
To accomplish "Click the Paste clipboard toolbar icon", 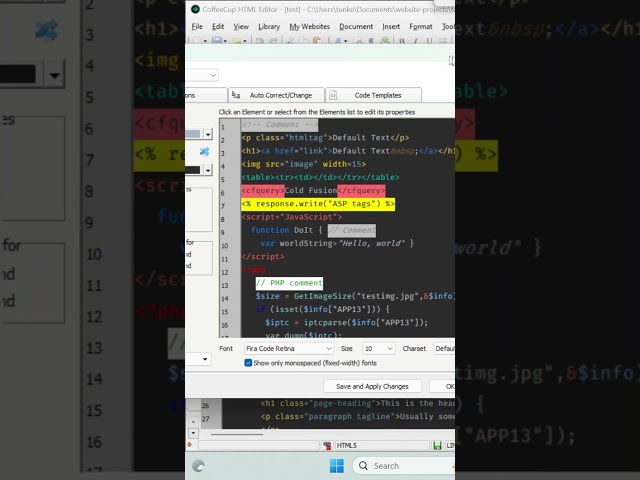I will [317, 40].
